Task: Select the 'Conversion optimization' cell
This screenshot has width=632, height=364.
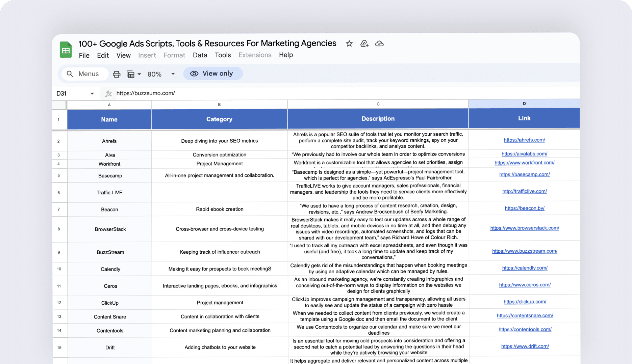Action: tap(219, 155)
